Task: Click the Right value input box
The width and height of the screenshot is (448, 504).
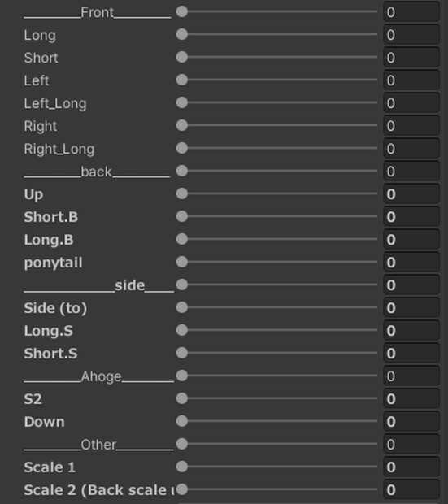Action: [411, 126]
